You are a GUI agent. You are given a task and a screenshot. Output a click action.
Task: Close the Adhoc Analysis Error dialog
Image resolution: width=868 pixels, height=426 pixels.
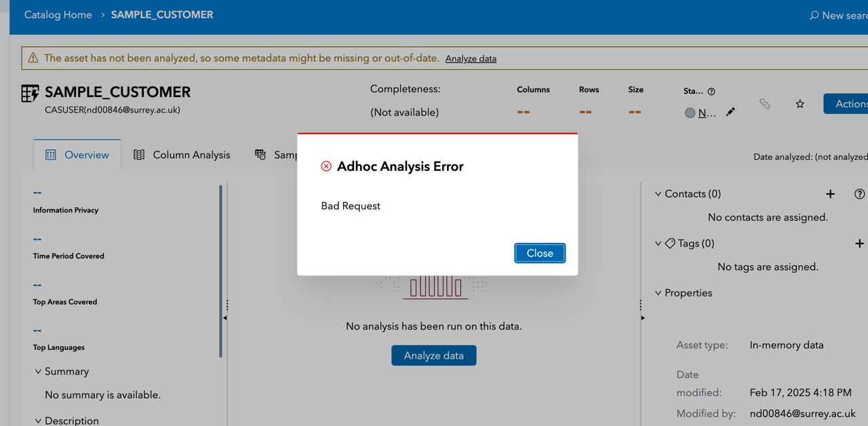tap(539, 252)
